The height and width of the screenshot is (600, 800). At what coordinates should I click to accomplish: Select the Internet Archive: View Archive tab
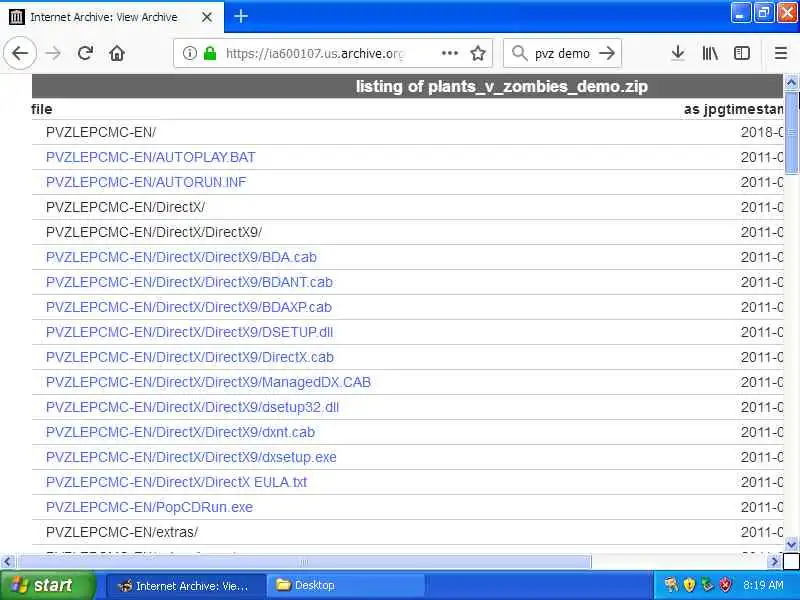112,17
